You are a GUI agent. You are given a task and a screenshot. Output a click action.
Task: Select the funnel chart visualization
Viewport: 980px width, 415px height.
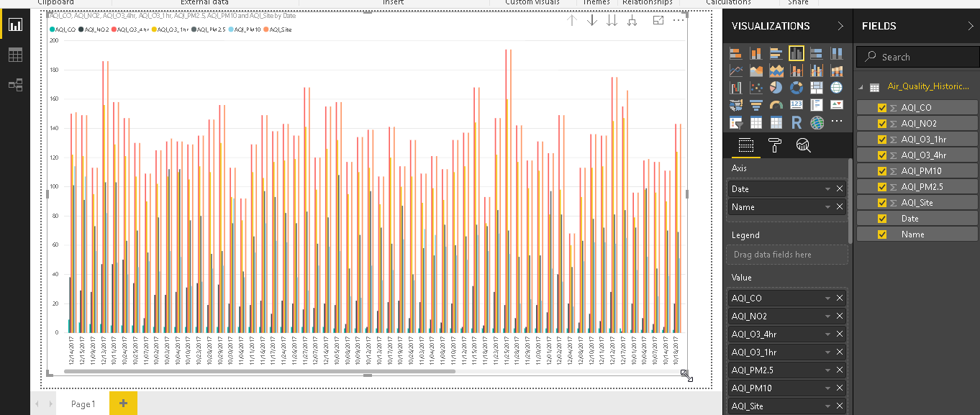tap(756, 105)
